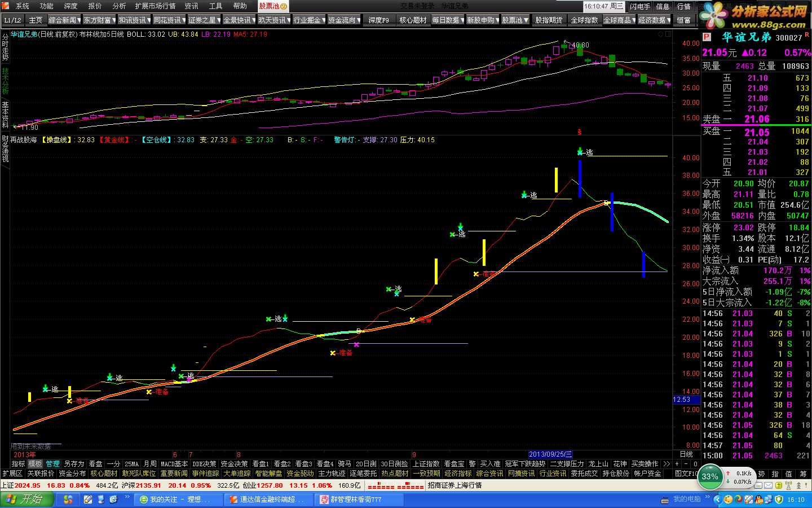Expand the 证券之星 dropdown
The width and height of the screenshot is (812, 508).
(x=205, y=20)
